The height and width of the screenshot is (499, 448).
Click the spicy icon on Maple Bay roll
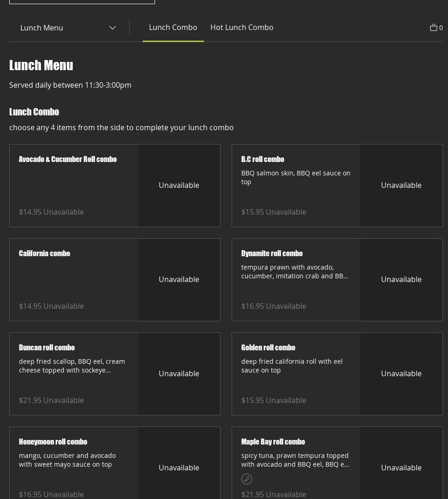(x=247, y=479)
